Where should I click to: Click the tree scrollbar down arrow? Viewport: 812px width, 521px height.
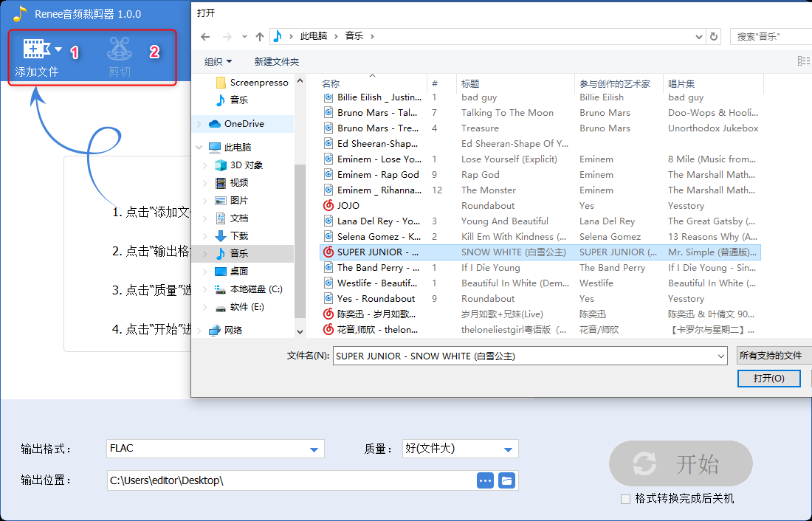coord(300,332)
